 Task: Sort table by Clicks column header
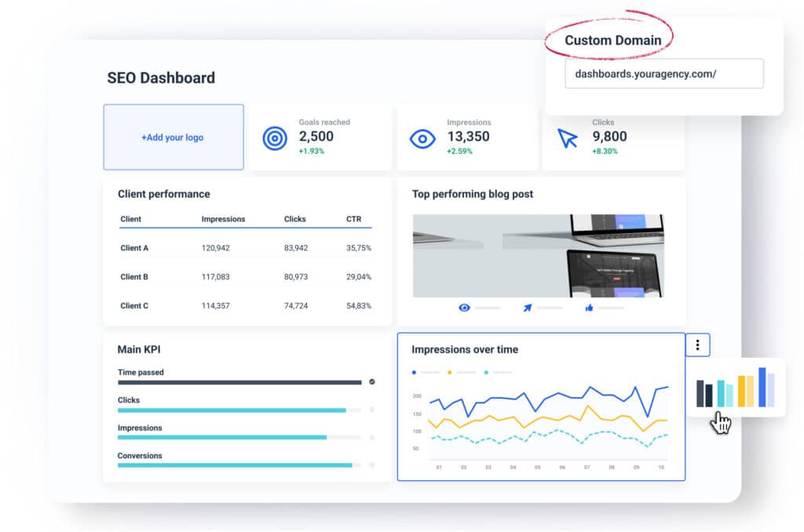click(x=295, y=219)
